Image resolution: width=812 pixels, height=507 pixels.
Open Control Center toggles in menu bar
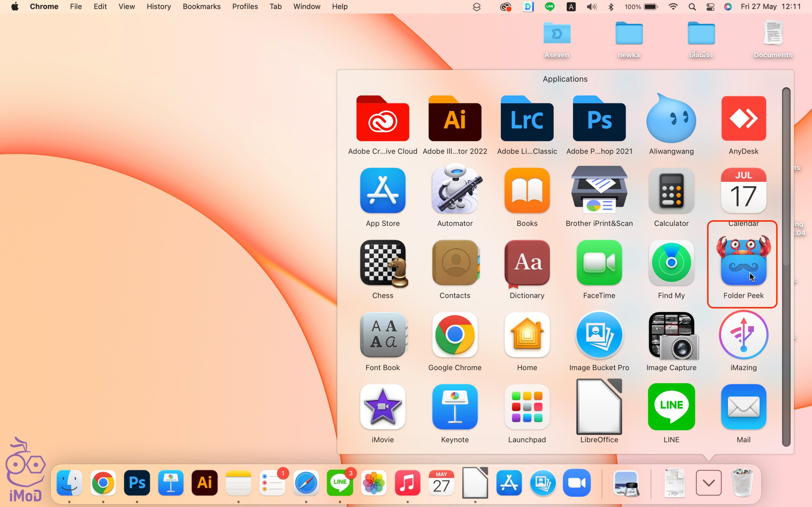(x=710, y=7)
